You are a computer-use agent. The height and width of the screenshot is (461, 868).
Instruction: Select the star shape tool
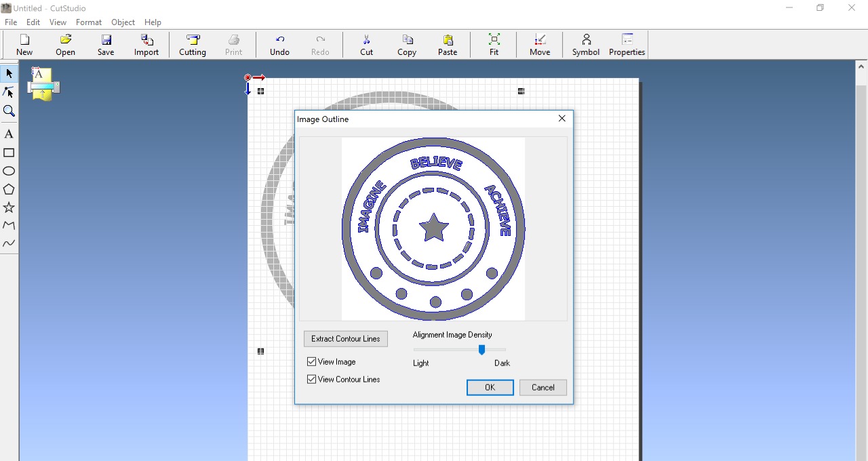coord(9,207)
